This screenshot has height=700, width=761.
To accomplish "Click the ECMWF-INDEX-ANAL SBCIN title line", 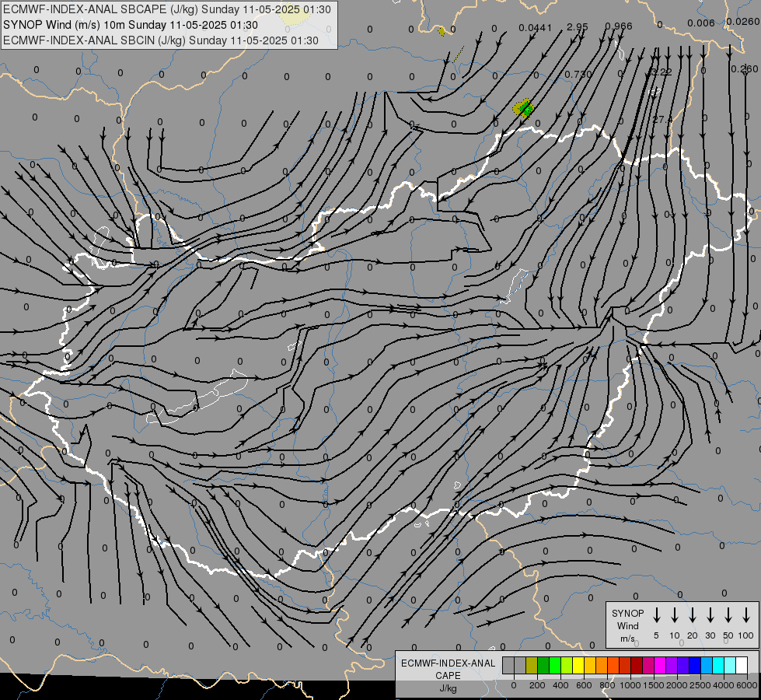I will (x=161, y=40).
